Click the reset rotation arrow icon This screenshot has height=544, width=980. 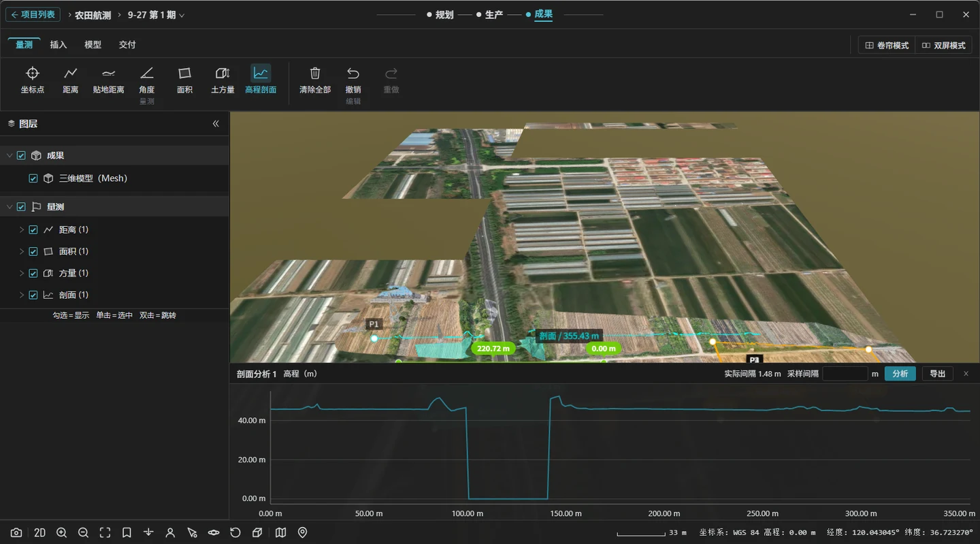tap(235, 532)
